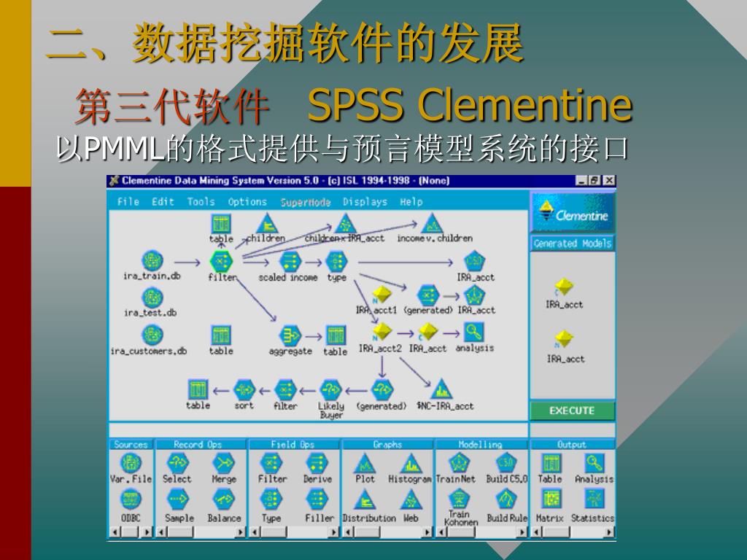Image resolution: width=747 pixels, height=560 pixels.
Task: Pick the Build Rule modelling icon
Action: tap(506, 499)
